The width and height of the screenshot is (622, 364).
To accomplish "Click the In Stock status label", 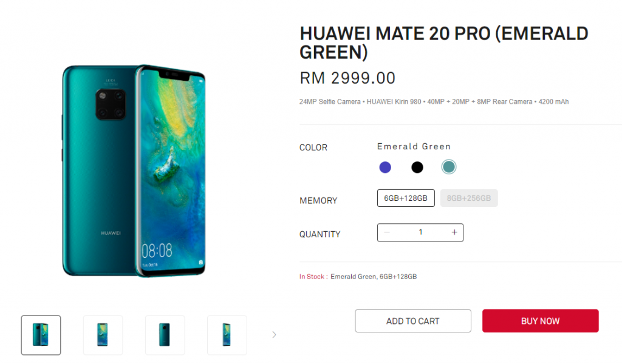I will pyautogui.click(x=313, y=277).
